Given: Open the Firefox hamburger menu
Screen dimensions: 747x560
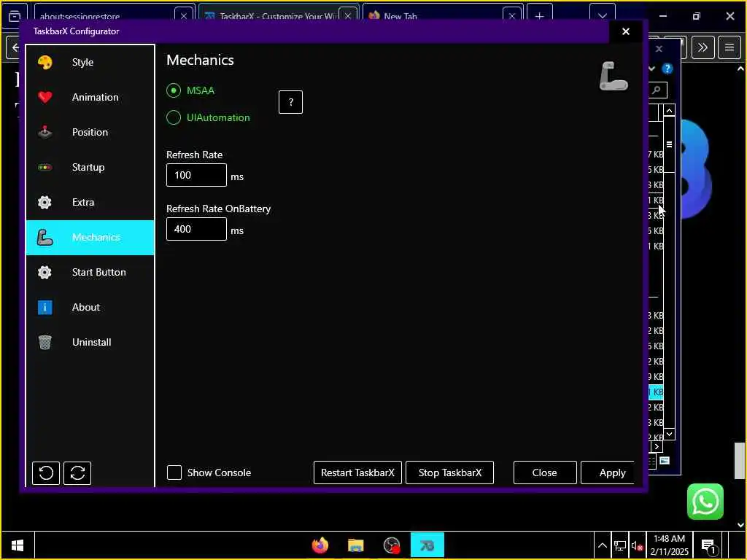Looking at the screenshot, I should [729, 47].
